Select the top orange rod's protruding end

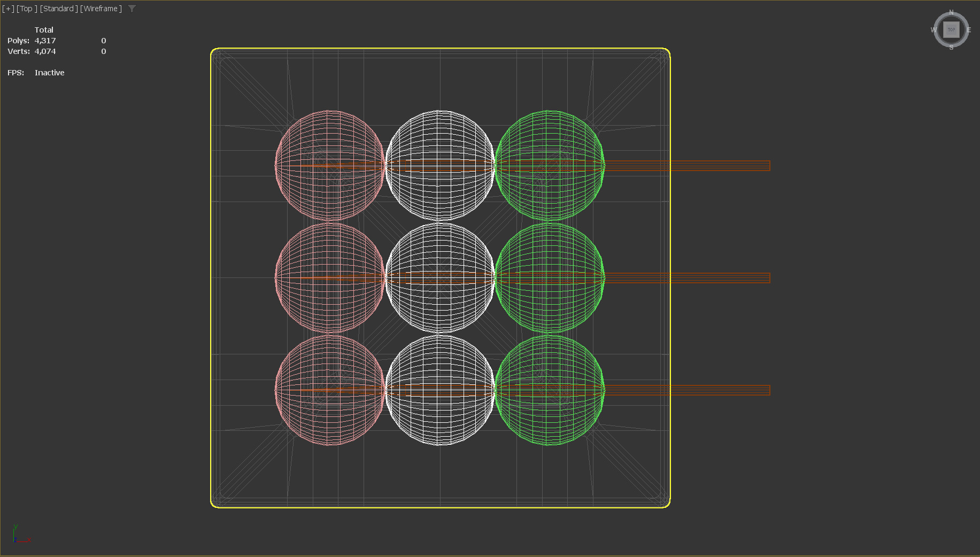click(x=720, y=166)
